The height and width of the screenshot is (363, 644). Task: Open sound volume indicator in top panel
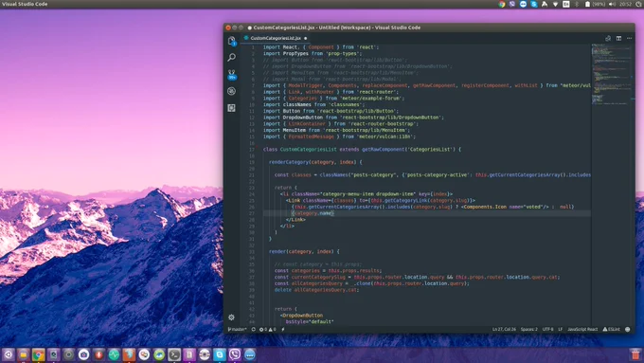click(612, 4)
